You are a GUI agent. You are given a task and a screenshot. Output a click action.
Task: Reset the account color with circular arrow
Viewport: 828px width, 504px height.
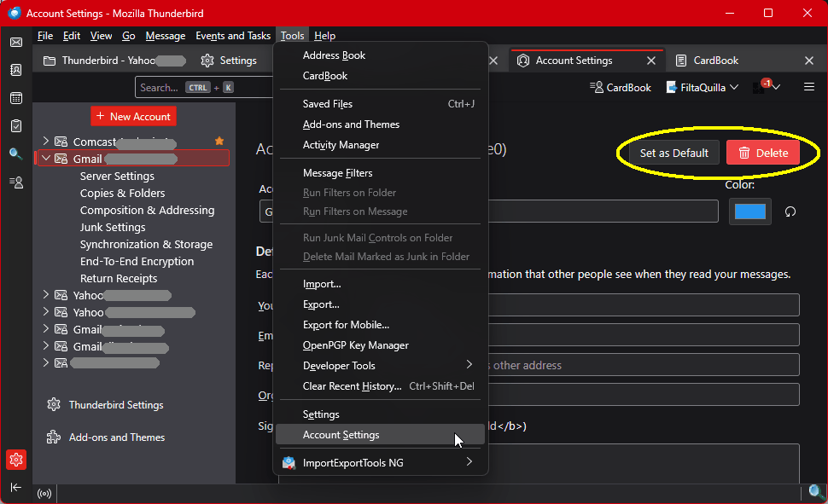point(790,211)
